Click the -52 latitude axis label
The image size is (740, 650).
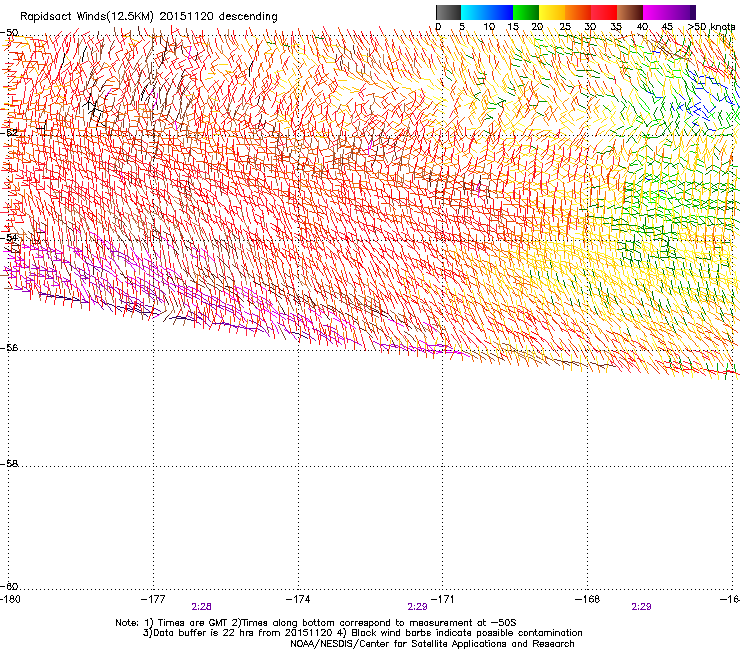pyautogui.click(x=9, y=133)
